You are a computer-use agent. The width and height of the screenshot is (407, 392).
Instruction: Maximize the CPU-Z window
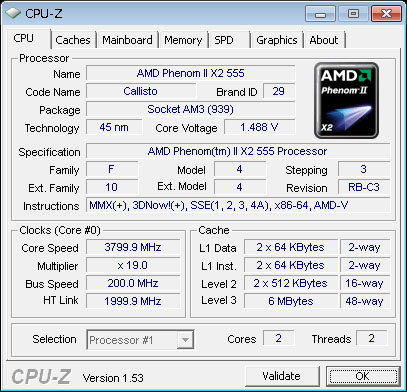(x=353, y=14)
